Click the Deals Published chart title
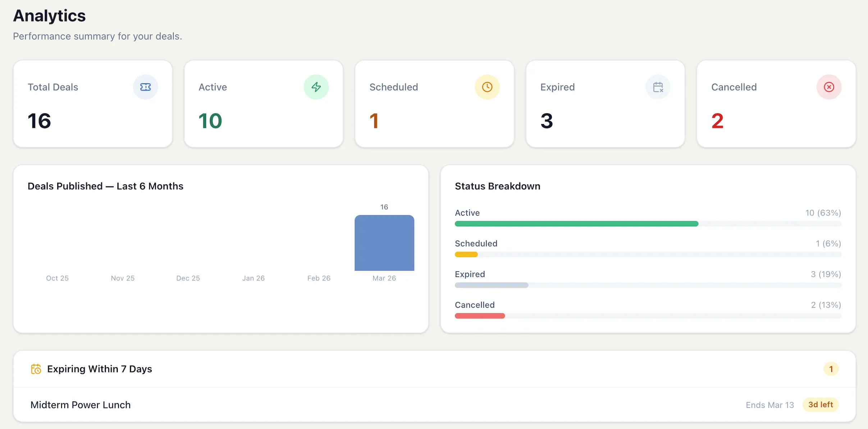The image size is (868, 429). tap(105, 186)
